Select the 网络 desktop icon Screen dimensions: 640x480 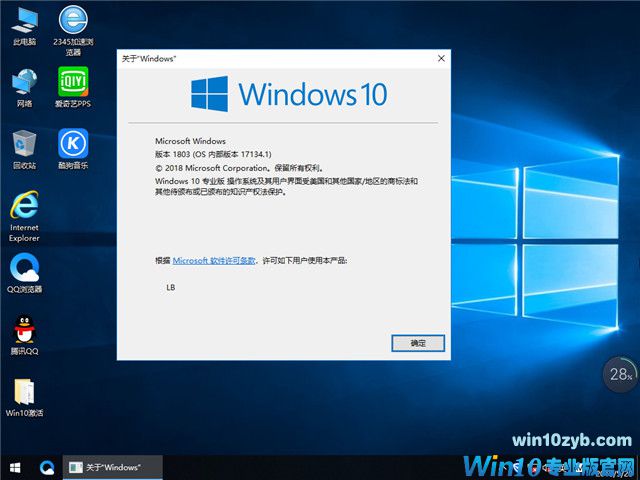pos(24,87)
